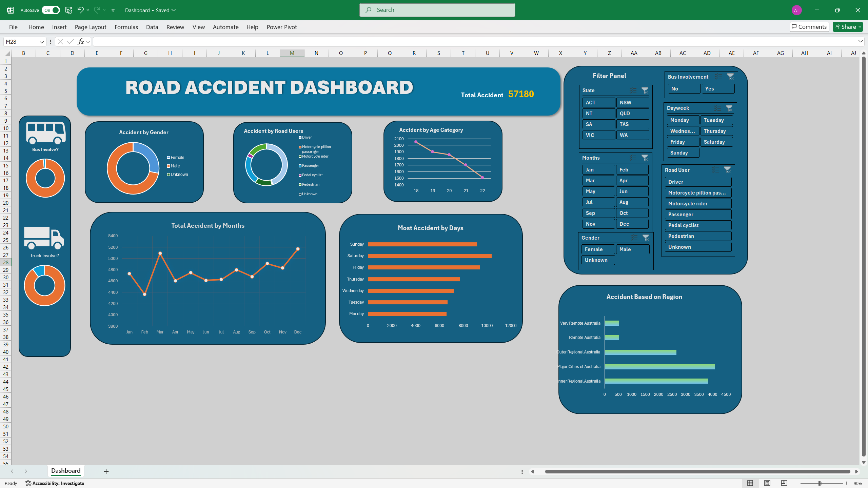
Task: Toggle Dec in Months slicer
Action: click(x=632, y=224)
